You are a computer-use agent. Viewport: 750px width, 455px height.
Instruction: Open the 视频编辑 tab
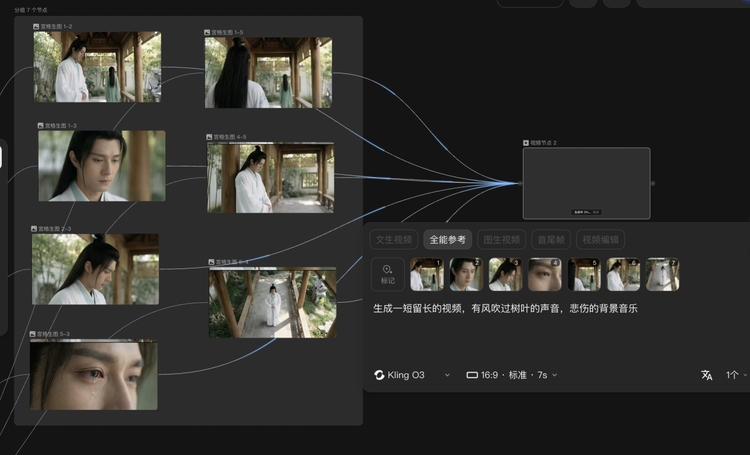point(601,240)
